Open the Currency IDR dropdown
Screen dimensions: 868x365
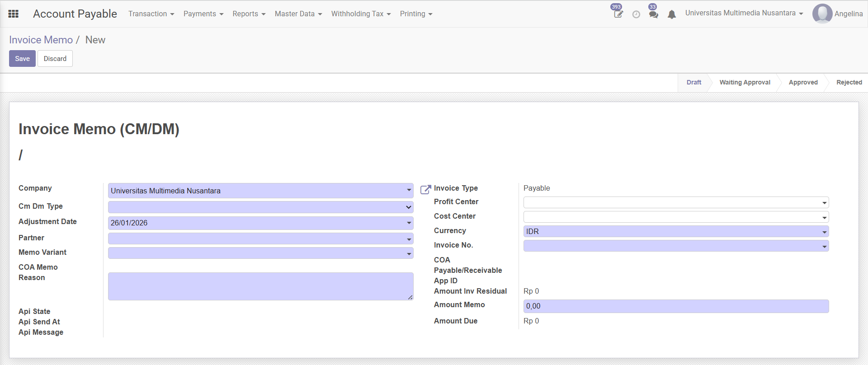tap(675, 232)
